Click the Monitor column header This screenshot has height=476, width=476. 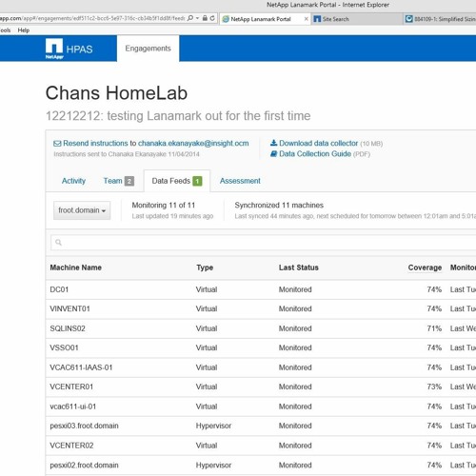tap(463, 268)
